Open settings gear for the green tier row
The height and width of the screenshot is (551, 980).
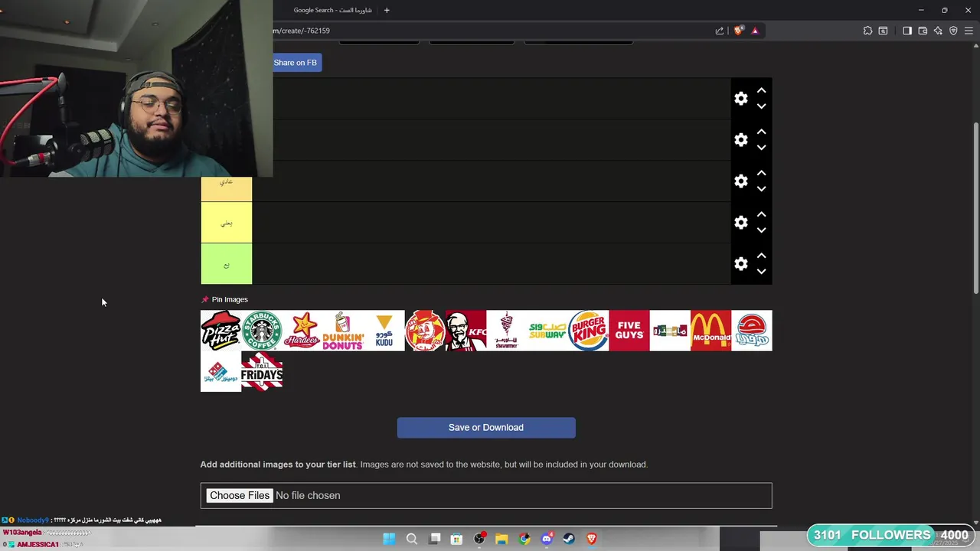(740, 263)
